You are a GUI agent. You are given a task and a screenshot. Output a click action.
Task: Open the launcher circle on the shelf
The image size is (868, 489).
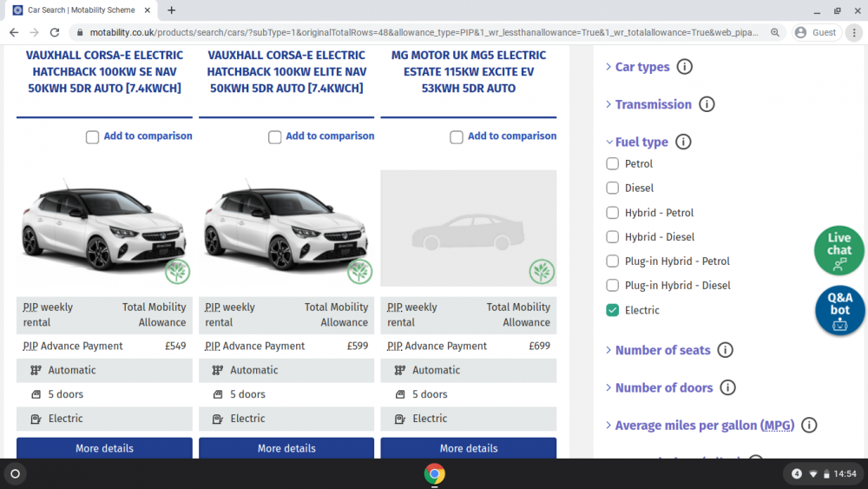tap(16, 474)
